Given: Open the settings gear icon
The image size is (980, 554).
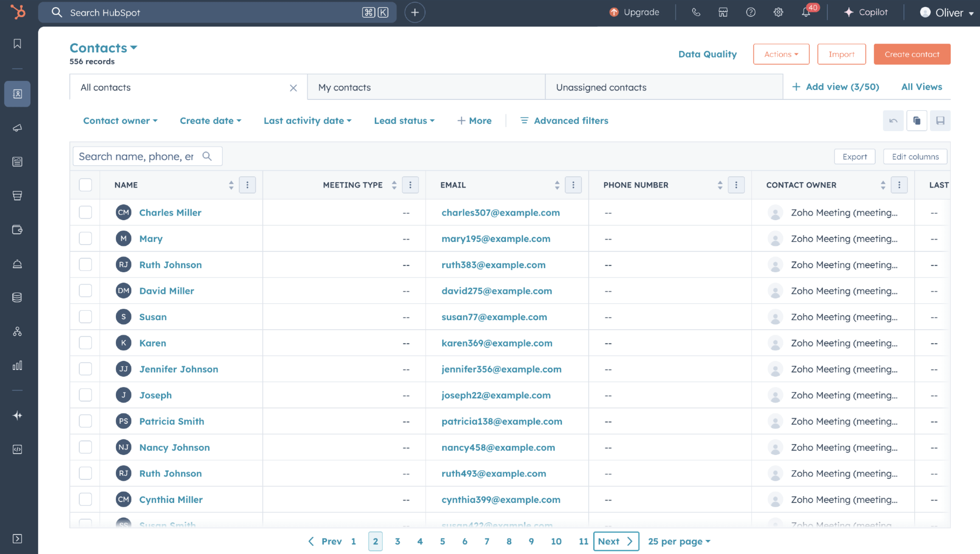Looking at the screenshot, I should click(x=778, y=12).
